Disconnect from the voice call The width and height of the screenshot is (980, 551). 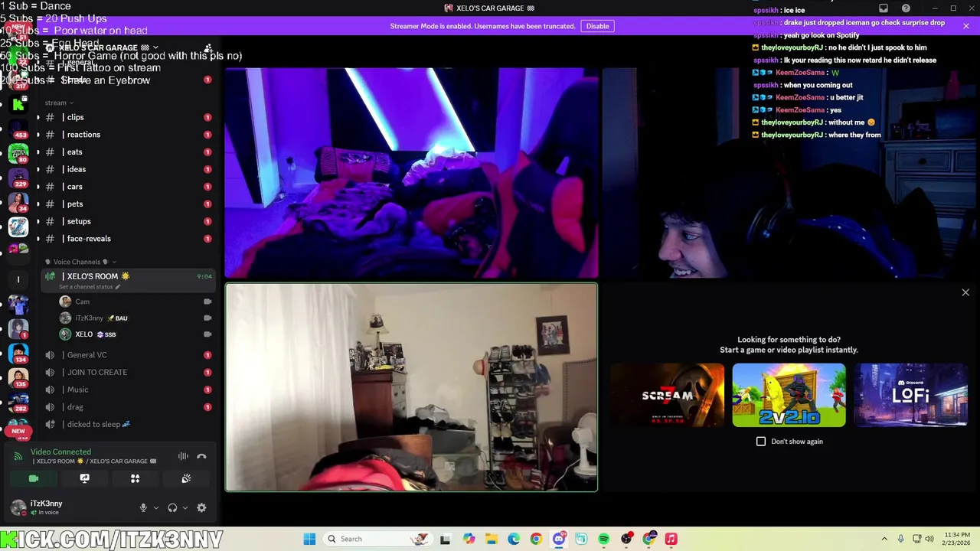pyautogui.click(x=201, y=456)
